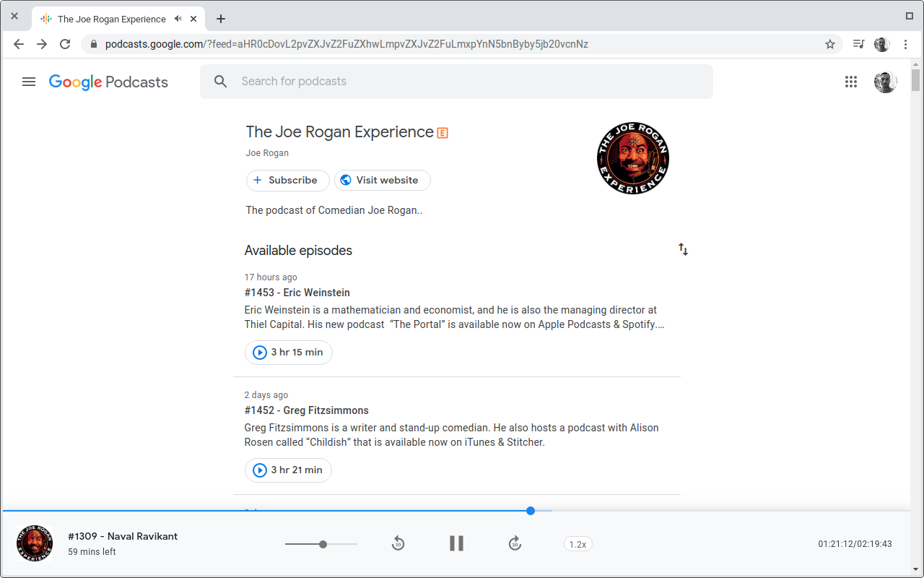Click the search magnifier icon
This screenshot has height=578, width=924.
click(x=221, y=82)
